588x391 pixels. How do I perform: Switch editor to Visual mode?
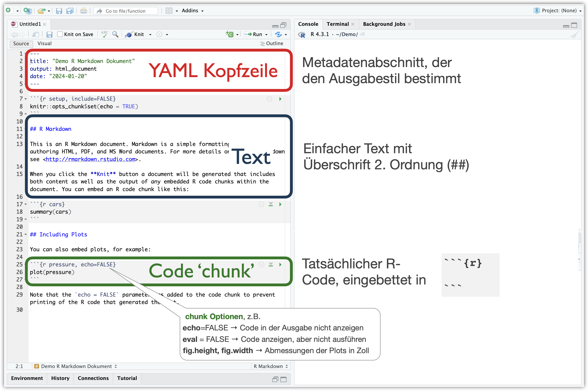click(44, 43)
